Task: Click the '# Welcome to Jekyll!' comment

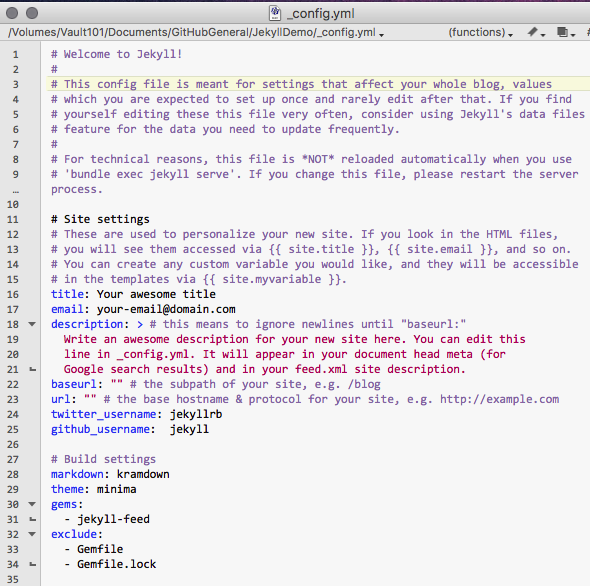Action: point(117,54)
